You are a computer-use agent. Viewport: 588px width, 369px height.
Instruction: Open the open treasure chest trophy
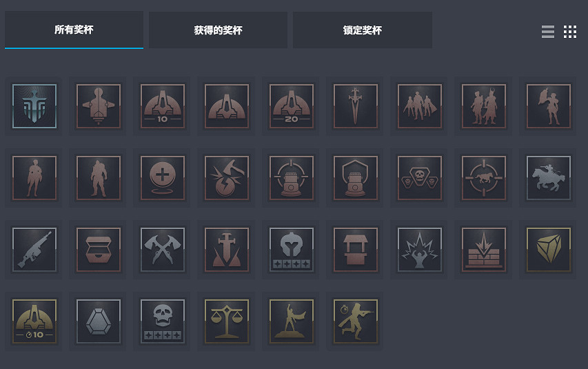pyautogui.click(x=99, y=250)
